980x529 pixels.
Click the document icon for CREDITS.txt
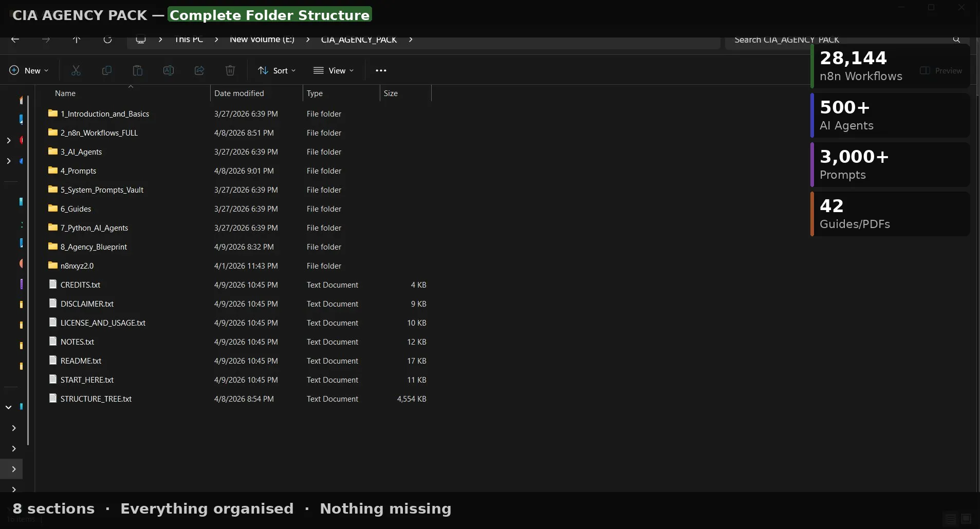pos(52,284)
